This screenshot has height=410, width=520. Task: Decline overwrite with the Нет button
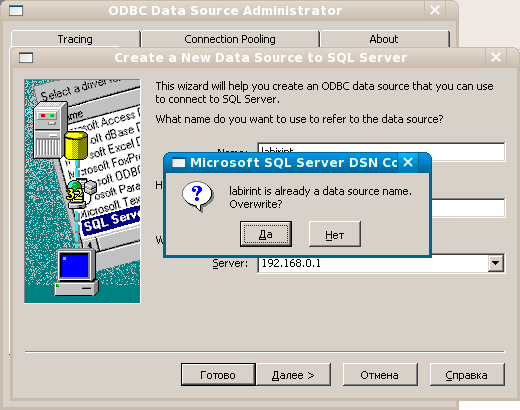pos(335,234)
